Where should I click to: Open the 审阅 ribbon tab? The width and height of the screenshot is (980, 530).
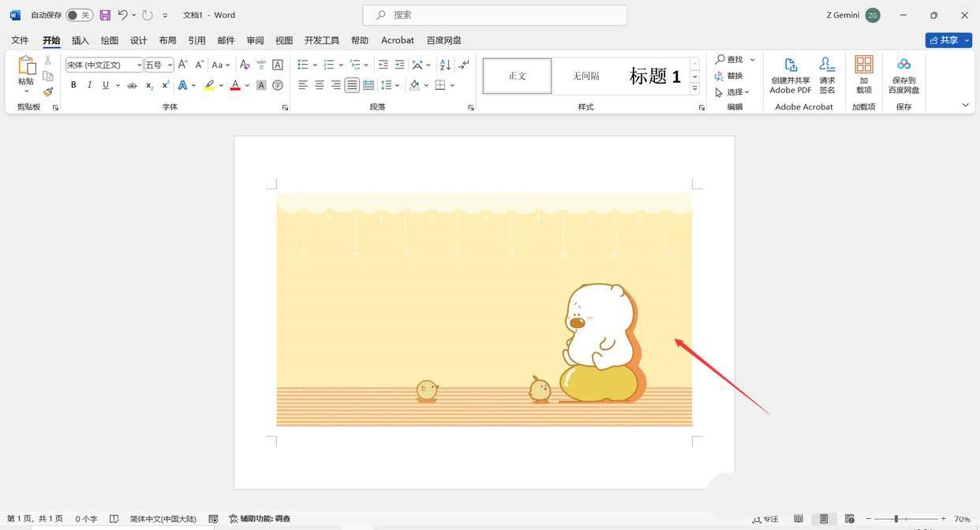click(x=255, y=40)
